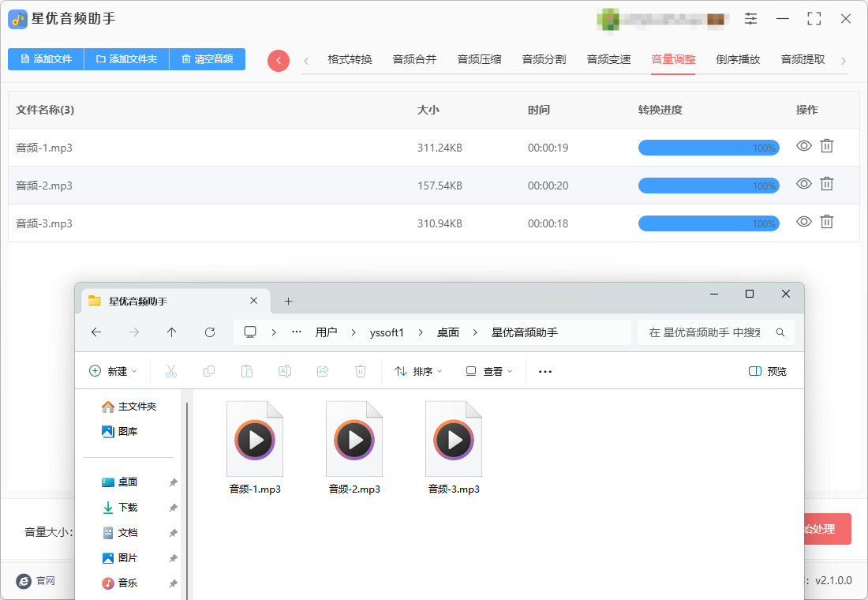
Task: Open 音乐 folder in the Explorer sidebar
Action: [120, 583]
